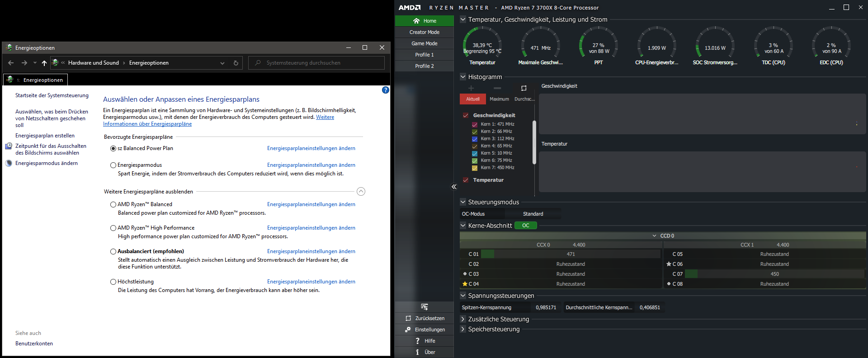
Task: Click the star icon on core C 06
Action: tap(669, 264)
